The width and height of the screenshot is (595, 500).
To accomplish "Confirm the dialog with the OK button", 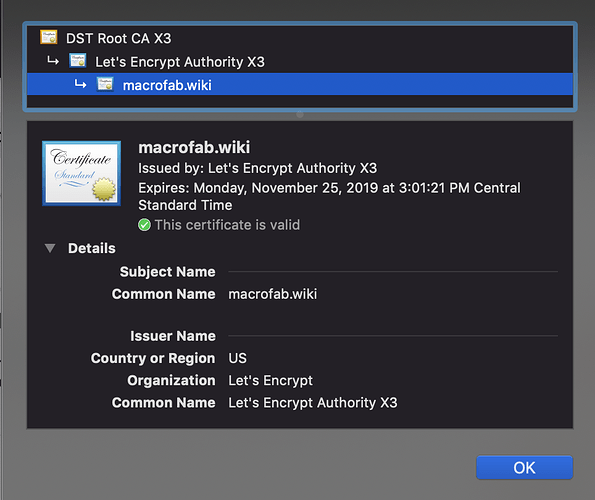I will coord(524,467).
